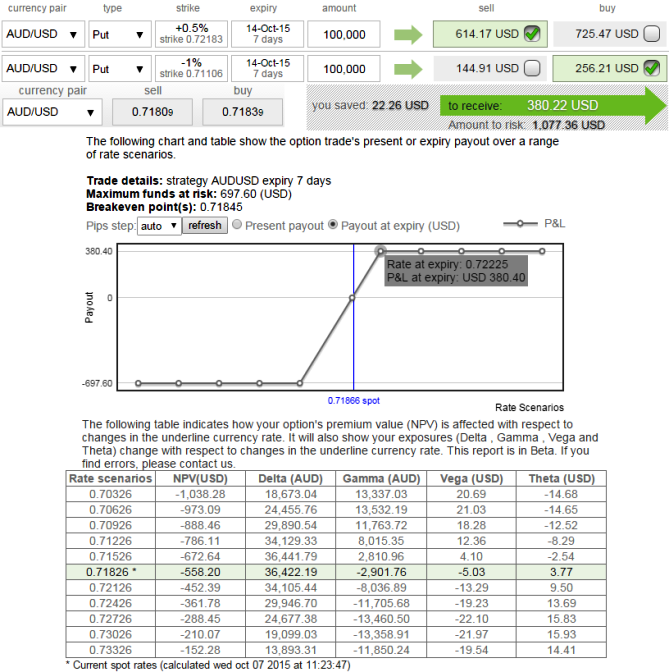Click the green arrow in the first option row
The width and height of the screenshot is (669, 672).
click(x=408, y=35)
